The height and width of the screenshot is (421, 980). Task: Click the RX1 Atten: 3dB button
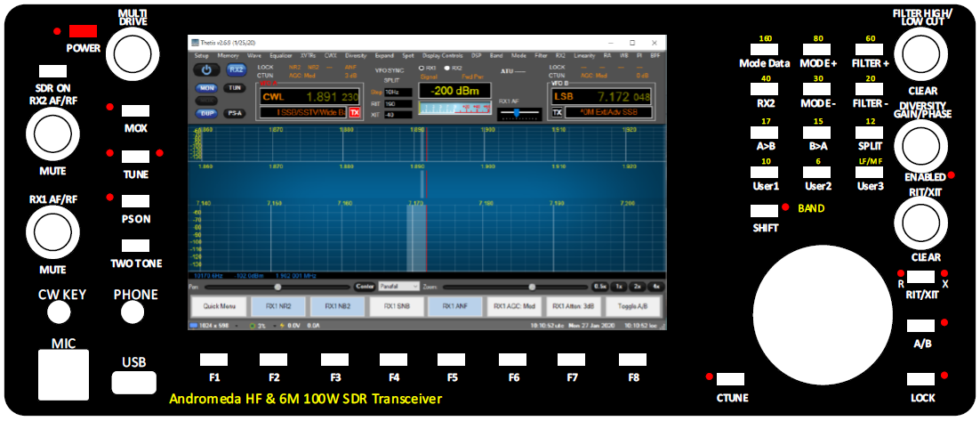tap(573, 307)
